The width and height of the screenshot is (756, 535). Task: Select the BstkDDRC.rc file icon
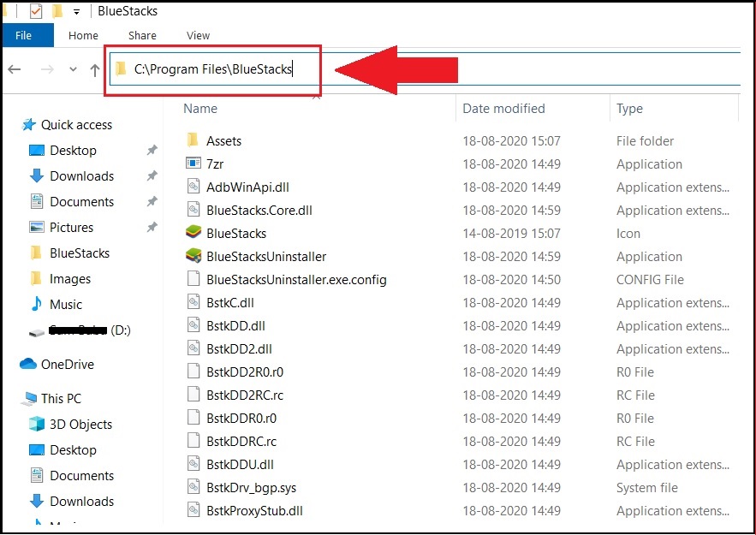coord(193,441)
